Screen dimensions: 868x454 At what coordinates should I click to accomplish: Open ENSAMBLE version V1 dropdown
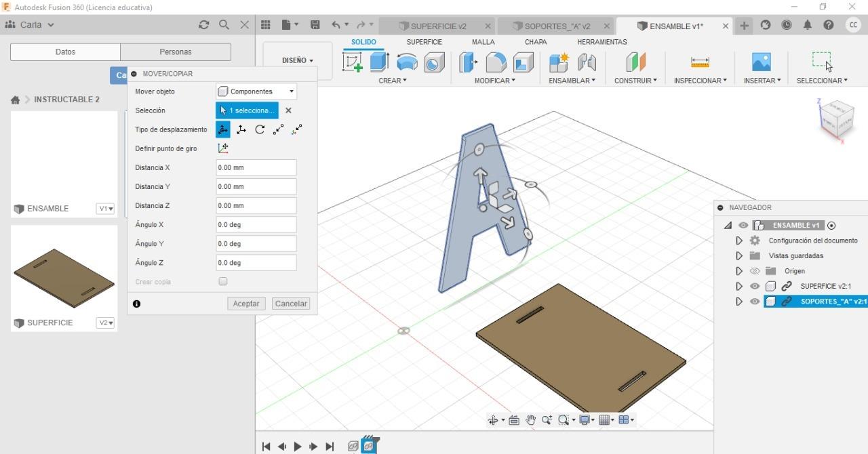click(105, 209)
